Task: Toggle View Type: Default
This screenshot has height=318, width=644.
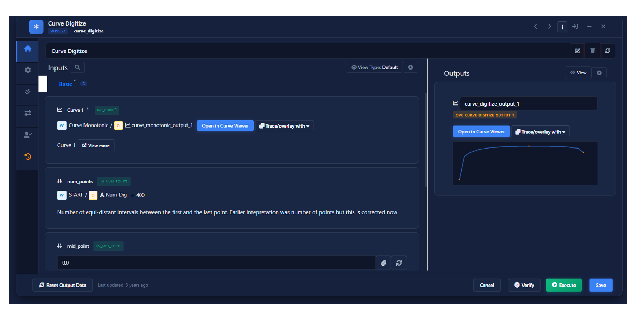Action: (x=374, y=67)
